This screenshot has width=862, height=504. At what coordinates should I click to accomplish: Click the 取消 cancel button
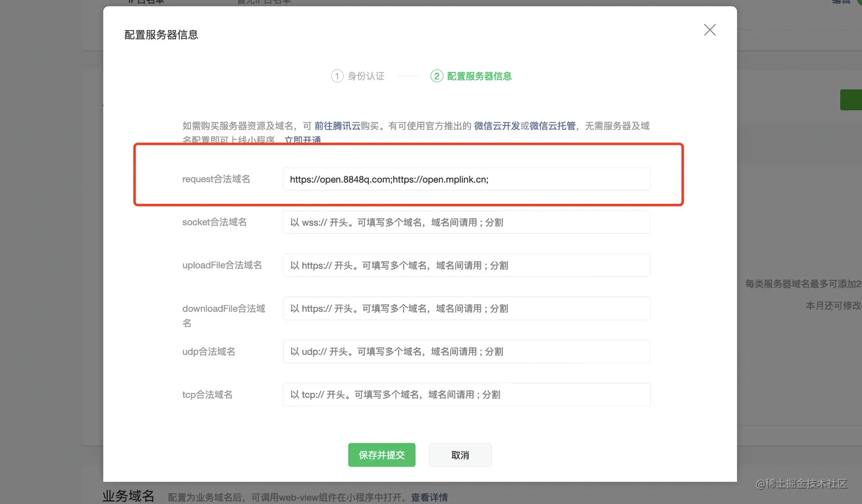(x=460, y=455)
